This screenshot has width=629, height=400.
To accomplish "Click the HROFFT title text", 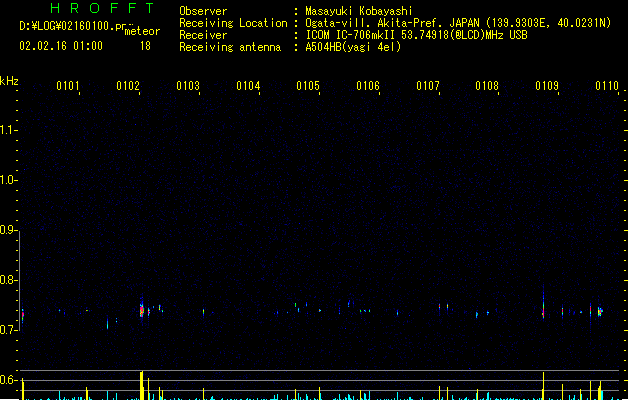I will [x=102, y=8].
